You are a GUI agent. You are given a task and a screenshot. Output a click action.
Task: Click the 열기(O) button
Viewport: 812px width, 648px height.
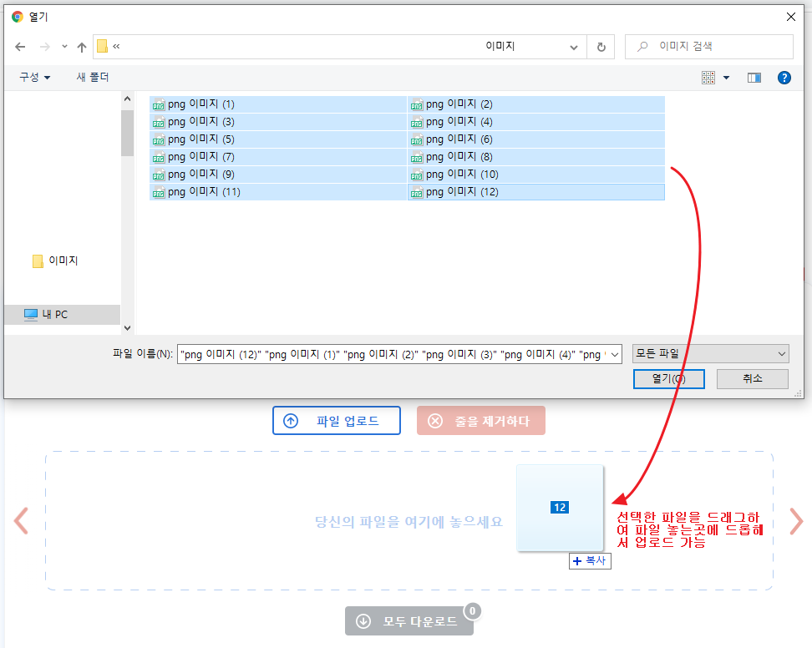668,378
